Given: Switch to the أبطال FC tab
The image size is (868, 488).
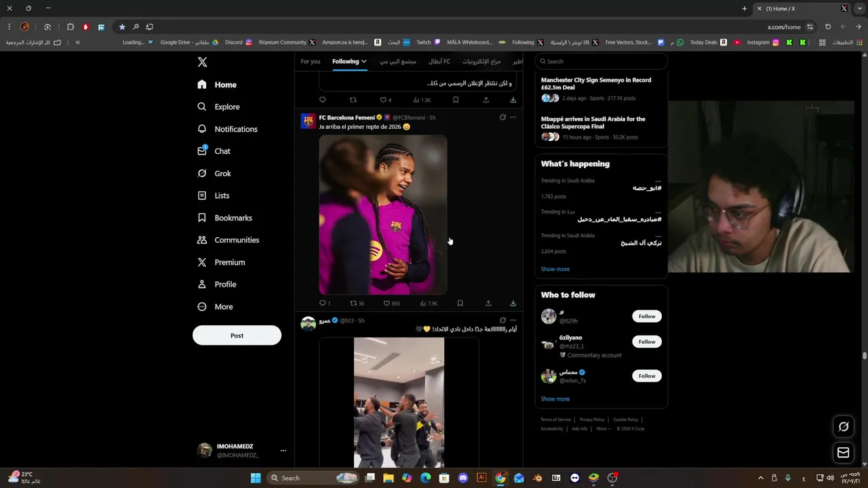Looking at the screenshot, I should coord(439,62).
